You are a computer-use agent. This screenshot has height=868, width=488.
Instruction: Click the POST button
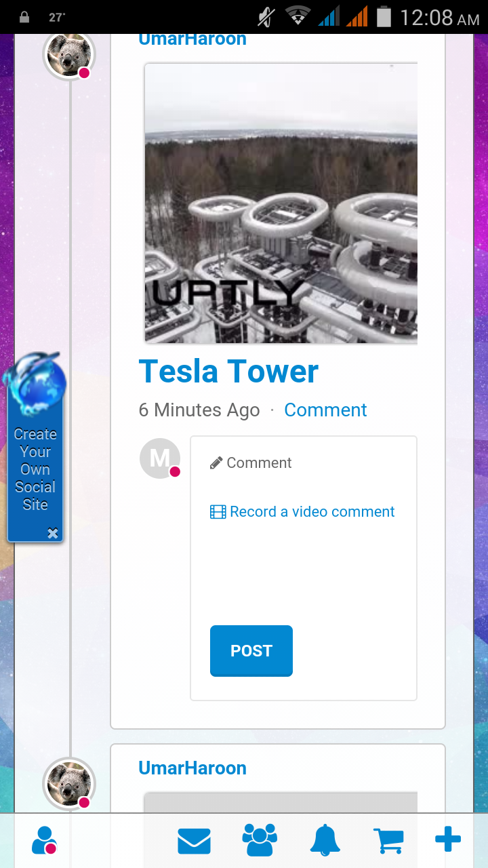pyautogui.click(x=251, y=651)
